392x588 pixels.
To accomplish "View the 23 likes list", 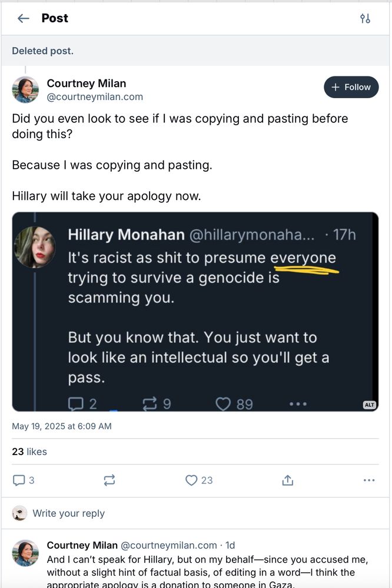I will point(29,452).
